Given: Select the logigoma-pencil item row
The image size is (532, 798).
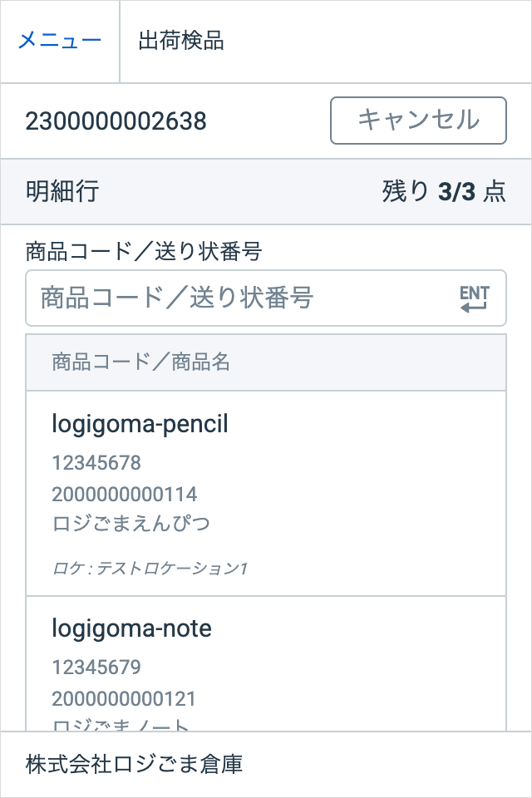Looking at the screenshot, I should point(266,494).
